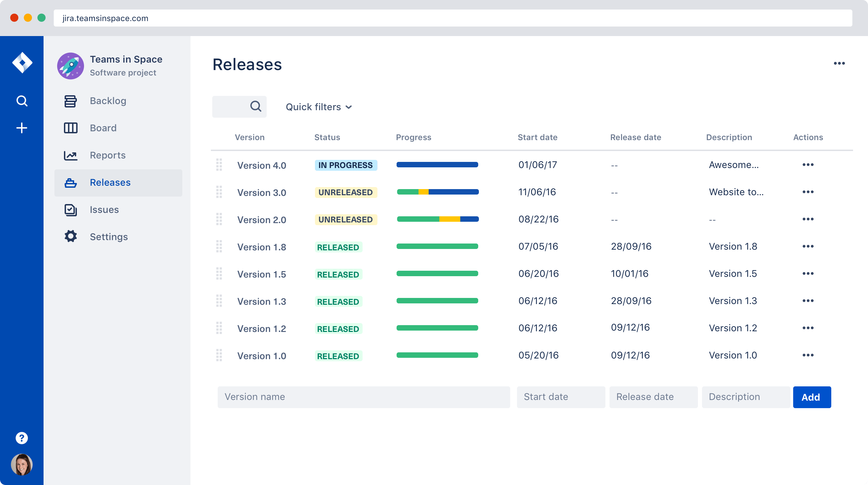Viewport: 868px width, 485px height.
Task: Click the Board navigation icon
Action: (x=71, y=128)
